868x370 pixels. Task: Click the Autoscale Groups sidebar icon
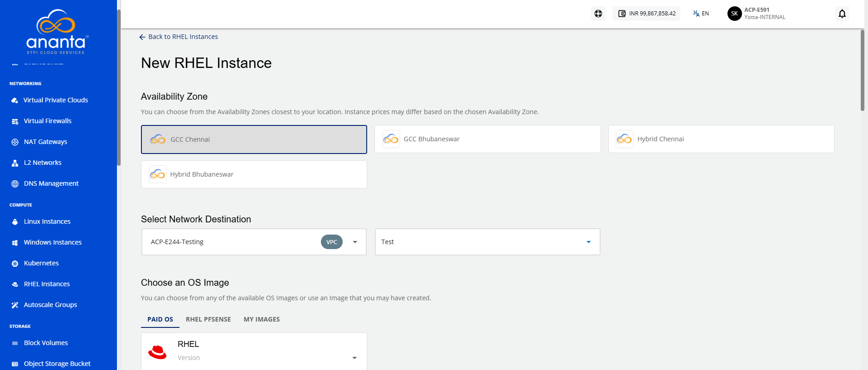(x=15, y=305)
